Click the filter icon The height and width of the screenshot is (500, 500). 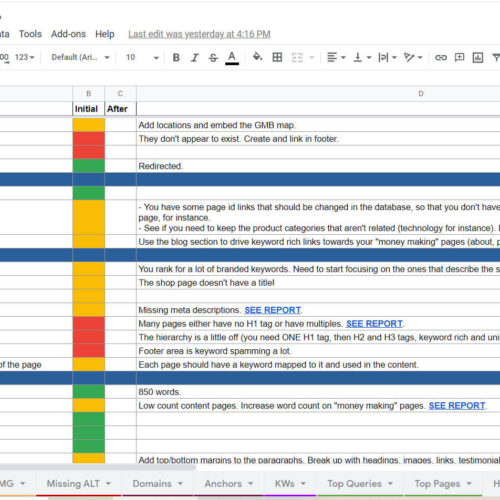(x=496, y=57)
